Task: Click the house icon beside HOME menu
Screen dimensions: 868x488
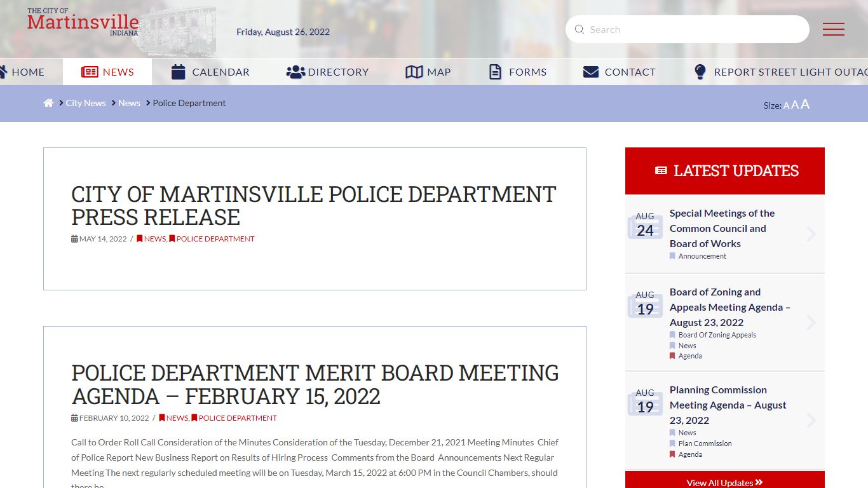Action: point(3,72)
